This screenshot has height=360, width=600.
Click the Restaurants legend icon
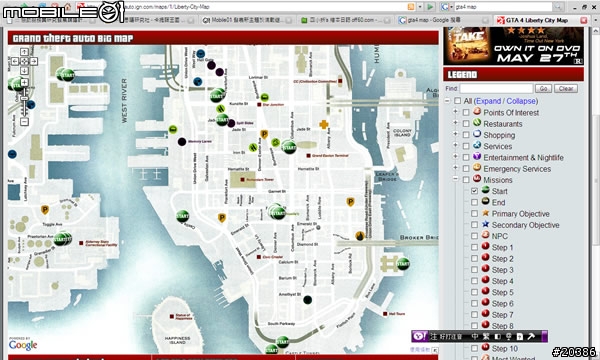click(477, 122)
